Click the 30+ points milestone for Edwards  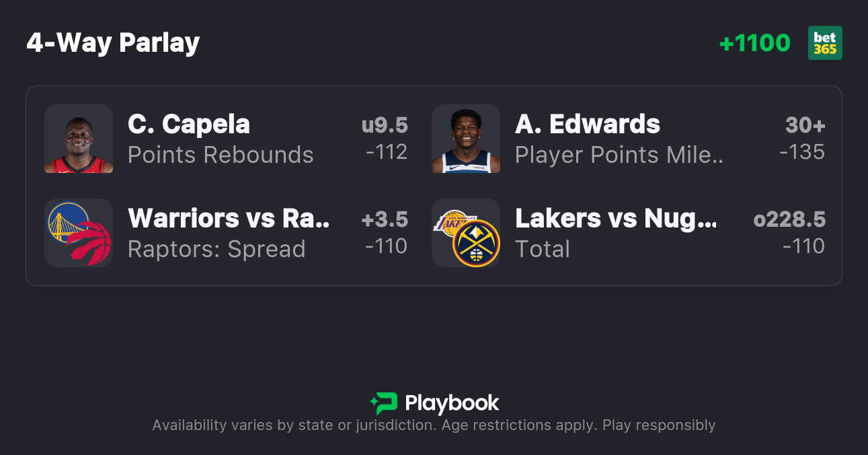click(x=805, y=126)
